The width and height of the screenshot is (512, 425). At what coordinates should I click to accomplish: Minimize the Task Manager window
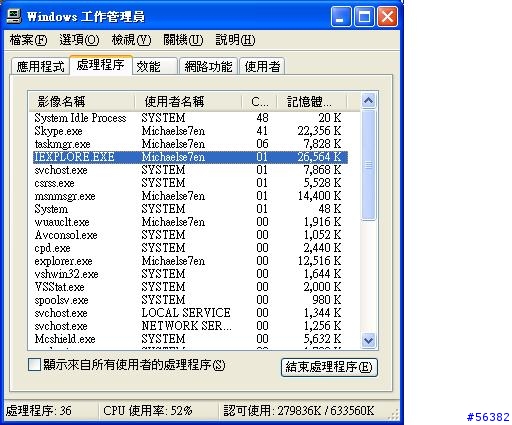tap(341, 16)
